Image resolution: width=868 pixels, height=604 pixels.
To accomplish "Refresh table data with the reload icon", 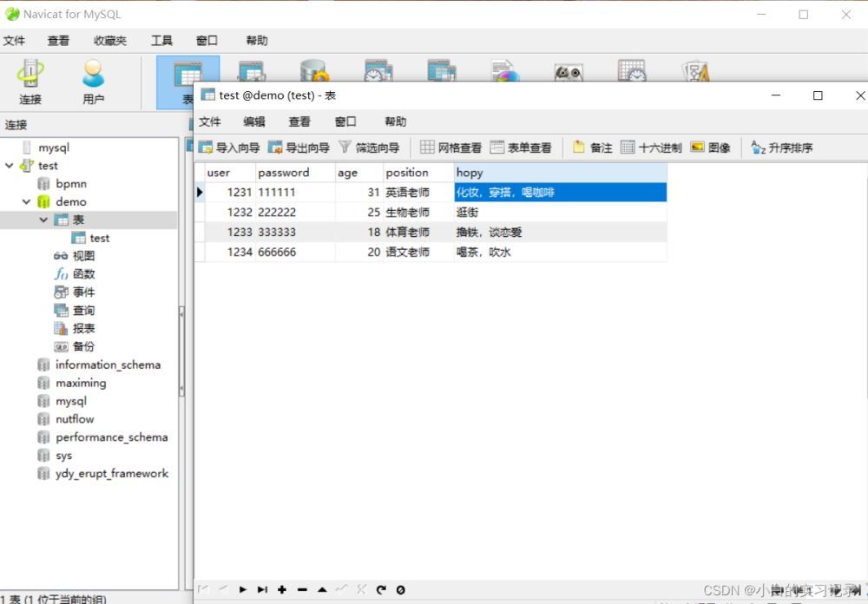I will tap(380, 590).
